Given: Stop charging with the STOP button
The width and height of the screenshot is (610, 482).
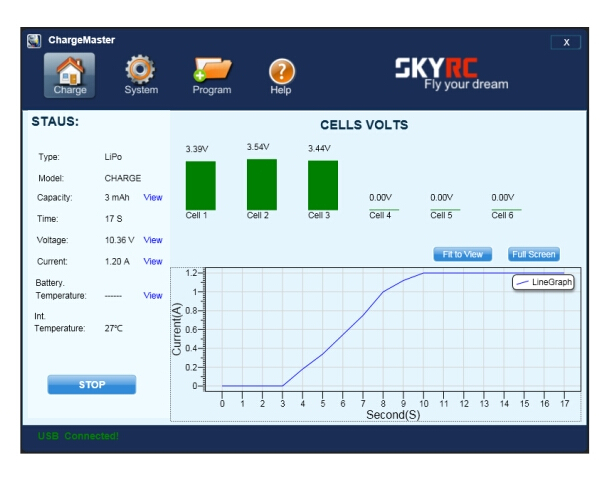Looking at the screenshot, I should [x=92, y=384].
